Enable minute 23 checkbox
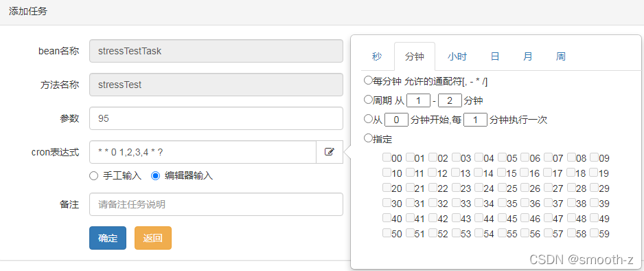The height and width of the screenshot is (271, 644). [456, 188]
